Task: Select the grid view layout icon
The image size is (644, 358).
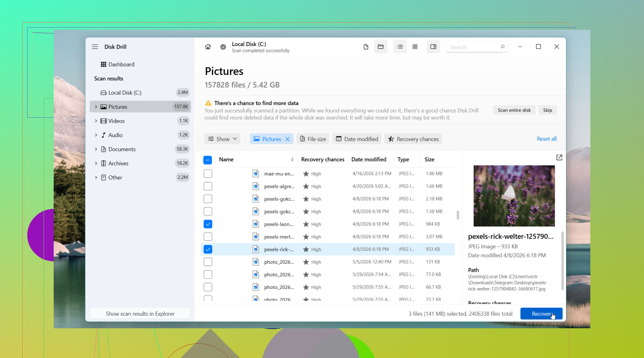Action: (x=415, y=47)
